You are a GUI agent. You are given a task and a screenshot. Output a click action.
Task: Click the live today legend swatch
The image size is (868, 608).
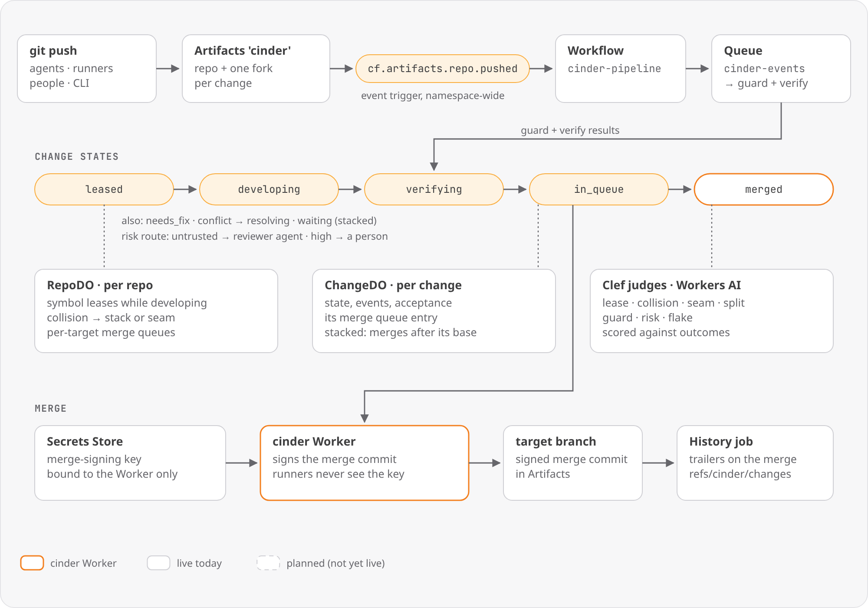pyautogui.click(x=158, y=563)
